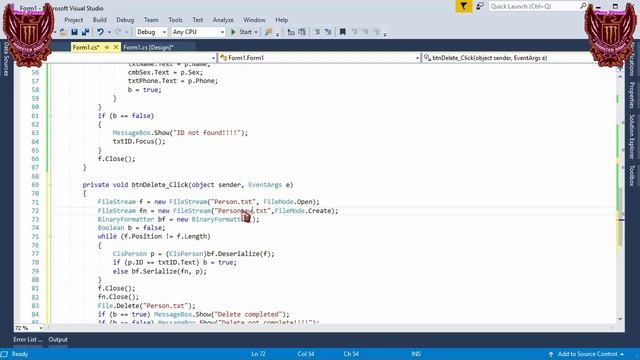Open the Test menu
The width and height of the screenshot is (640, 360).
(x=198, y=20)
